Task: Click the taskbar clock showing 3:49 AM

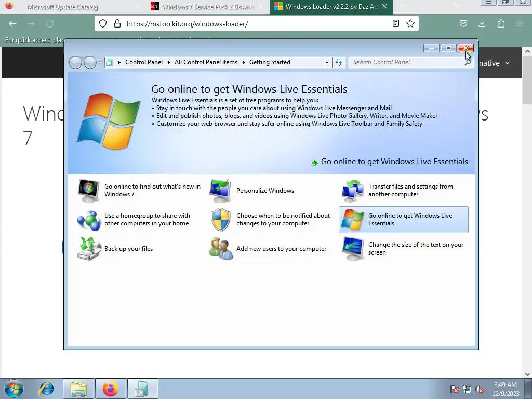Action: coord(506,389)
